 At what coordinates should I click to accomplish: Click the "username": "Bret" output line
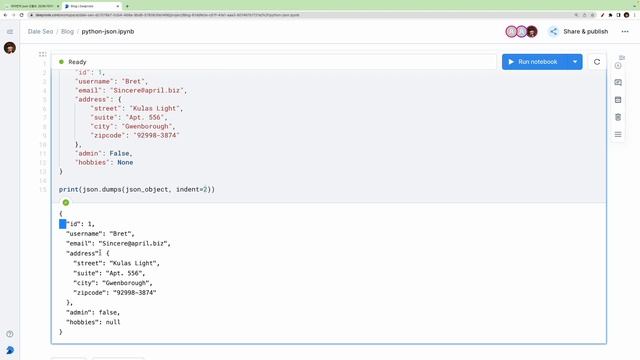(x=100, y=233)
